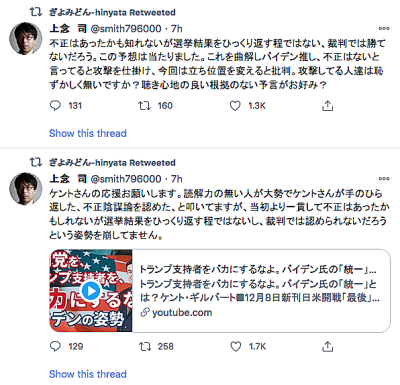This screenshot has width=400, height=385.
Task: Reply to first tweet with 131 replies
Action: [x=55, y=106]
